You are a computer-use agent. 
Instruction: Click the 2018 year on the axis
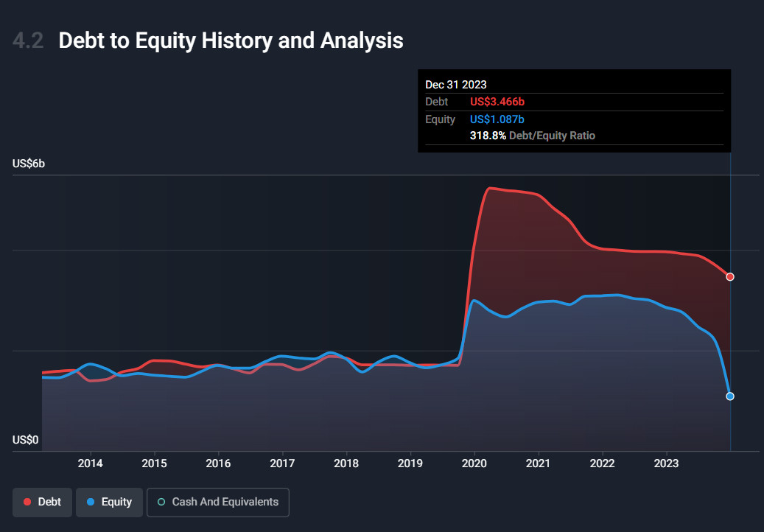point(346,463)
